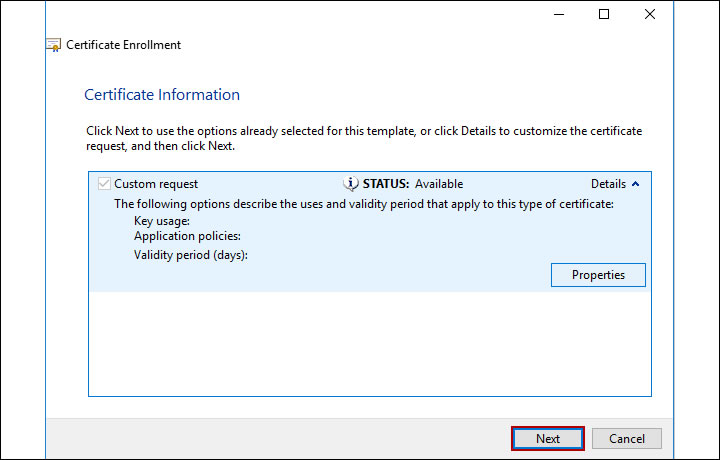Viewport: 720px width, 460px height.
Task: Click the Details label text
Action: (608, 184)
